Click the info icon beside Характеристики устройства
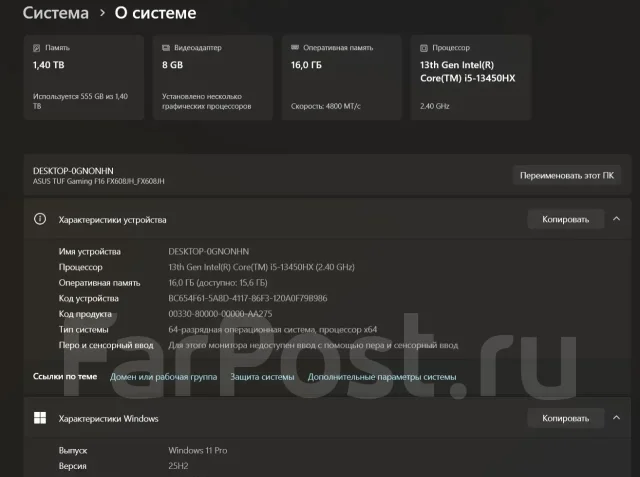This screenshot has height=477, width=640. click(40, 219)
